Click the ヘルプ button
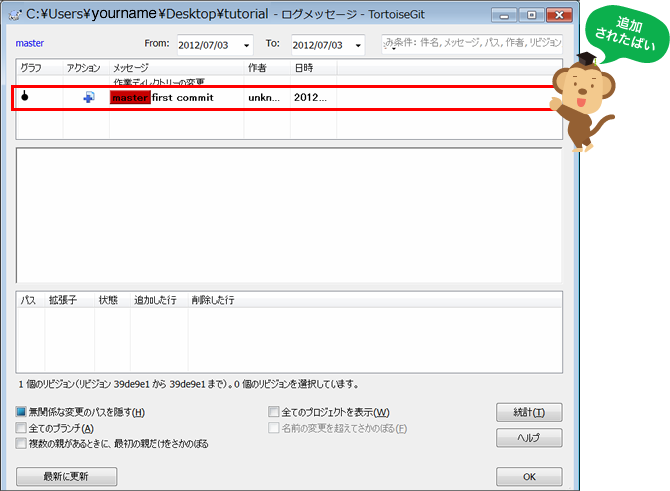The width and height of the screenshot is (670, 491). point(529,438)
